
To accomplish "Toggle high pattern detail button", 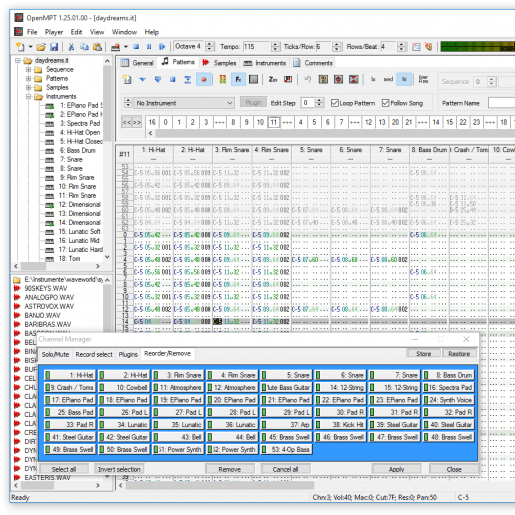I will (x=404, y=79).
